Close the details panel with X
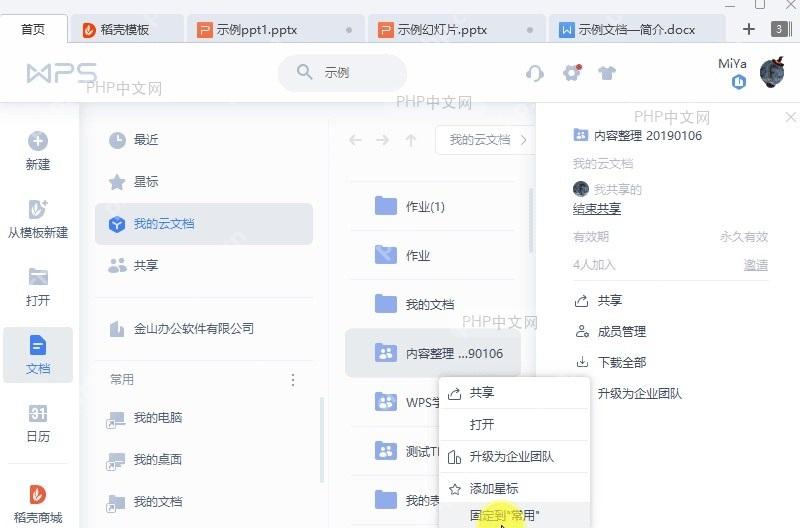 pos(790,117)
